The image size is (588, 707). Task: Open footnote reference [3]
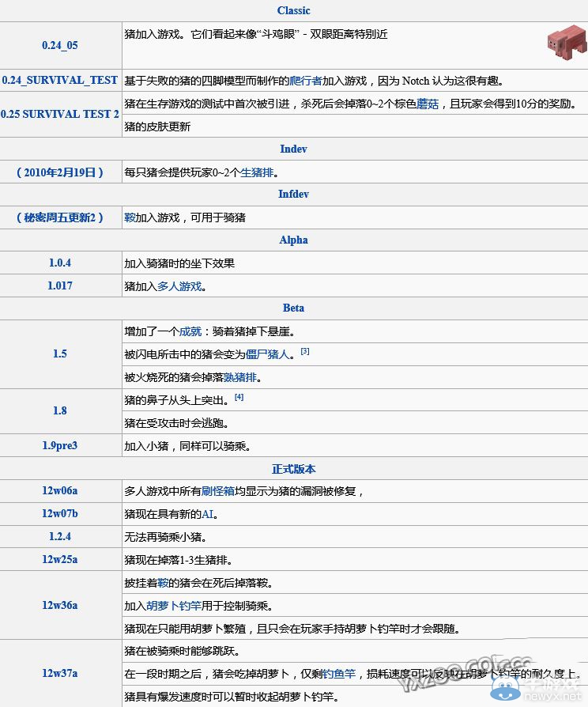tap(305, 351)
